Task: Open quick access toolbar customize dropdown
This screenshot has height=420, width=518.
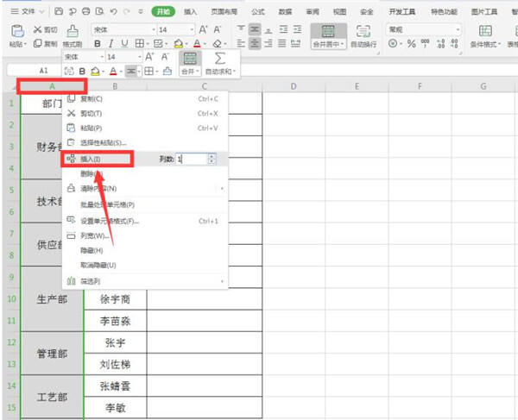Action: [x=141, y=11]
